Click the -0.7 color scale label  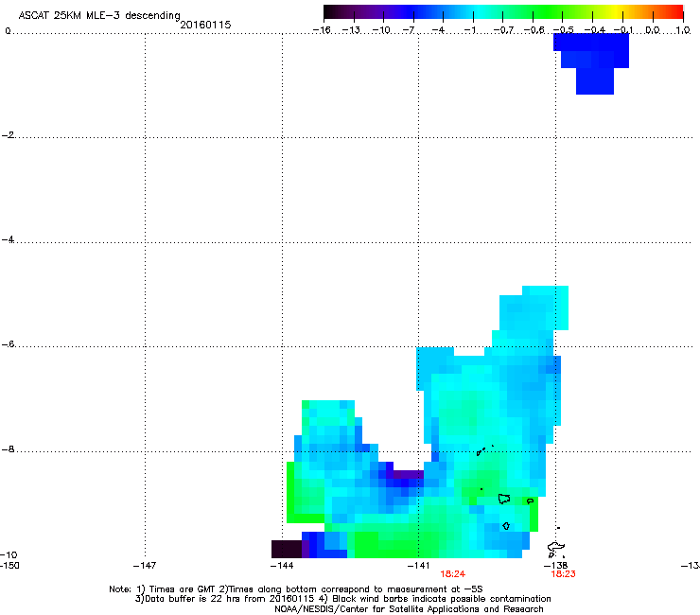[x=503, y=30]
